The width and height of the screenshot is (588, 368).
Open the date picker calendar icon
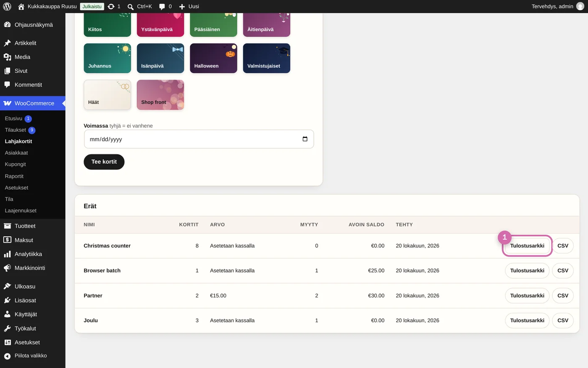click(x=305, y=139)
